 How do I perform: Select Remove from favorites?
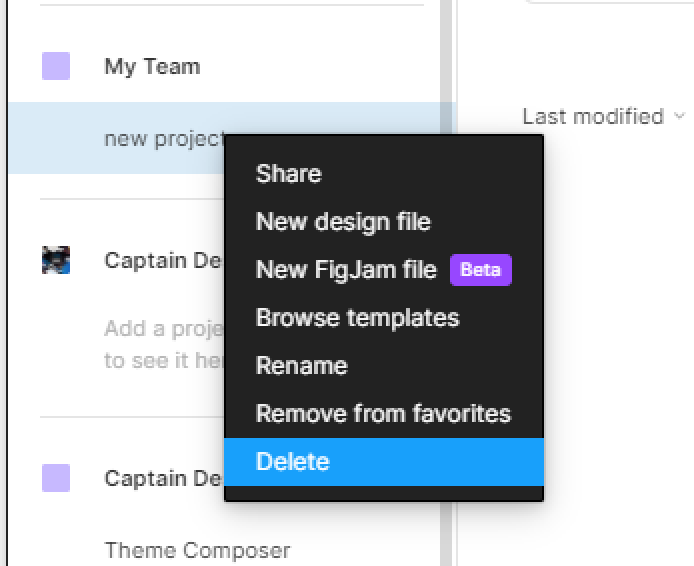383,414
